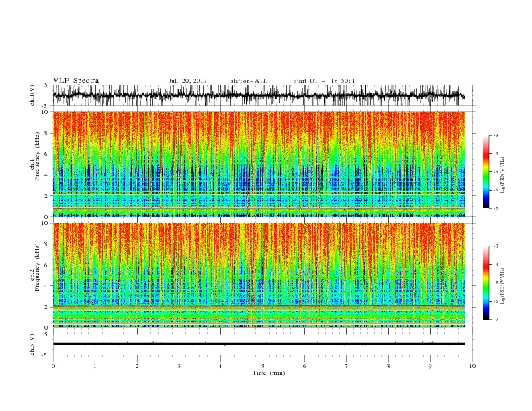Click the '5' tick on the ch.1(V) voltage axis
This screenshot has width=532, height=411.
[47, 85]
